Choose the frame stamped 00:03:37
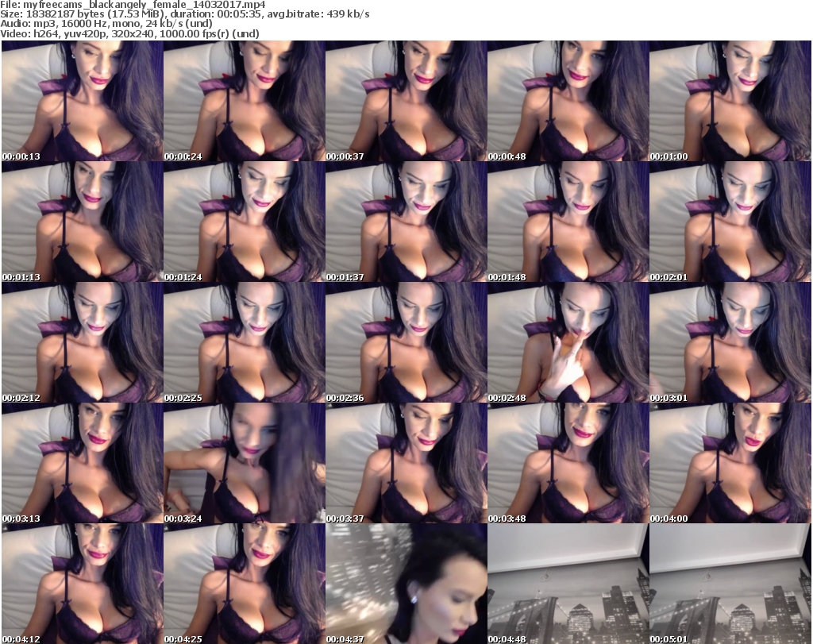 click(406, 463)
